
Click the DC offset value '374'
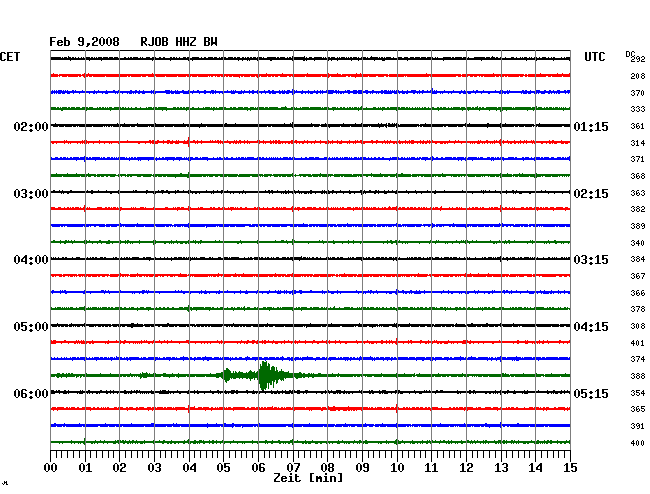point(638,359)
